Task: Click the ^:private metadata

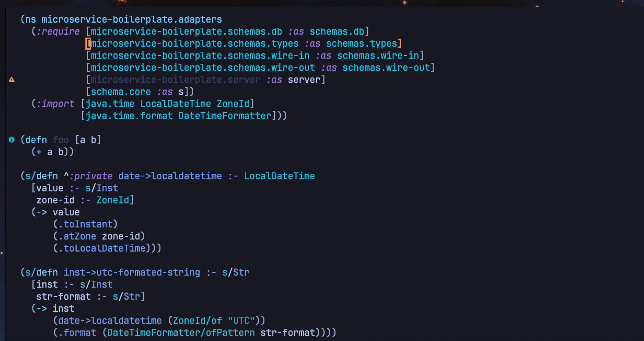Action: pyautogui.click(x=88, y=176)
